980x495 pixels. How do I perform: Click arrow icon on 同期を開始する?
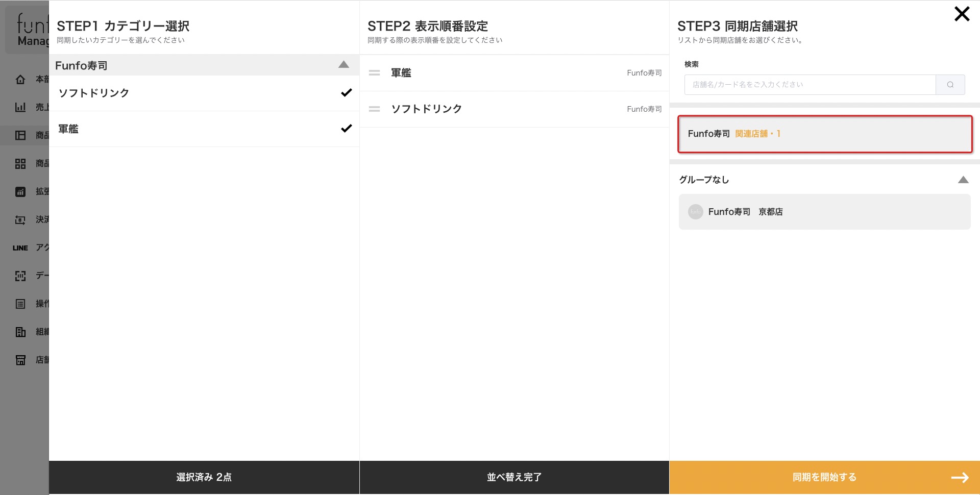pos(960,478)
